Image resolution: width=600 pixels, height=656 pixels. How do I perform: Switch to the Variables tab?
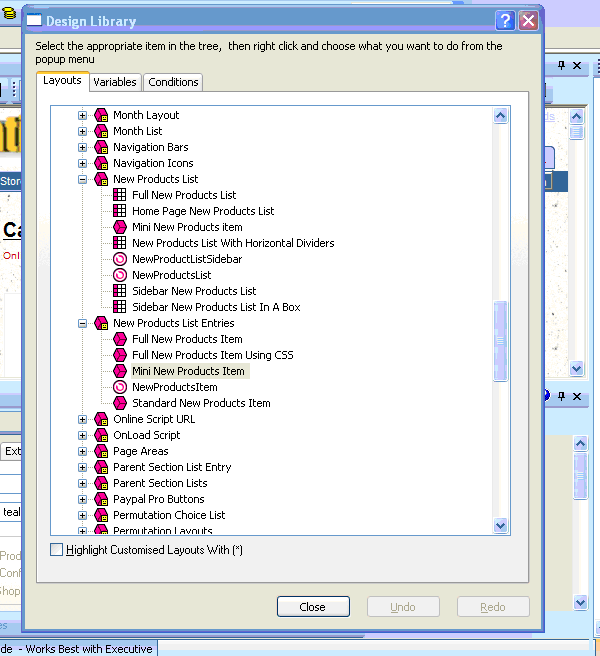[x=115, y=82]
